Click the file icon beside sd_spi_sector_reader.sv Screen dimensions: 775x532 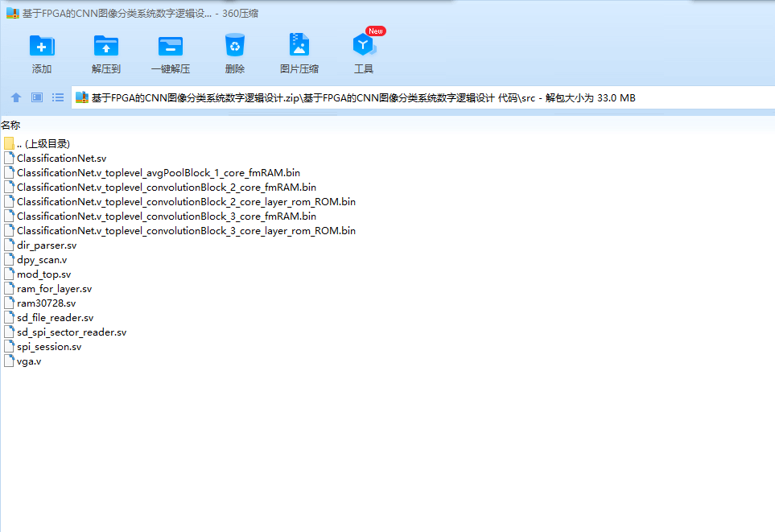coord(9,332)
